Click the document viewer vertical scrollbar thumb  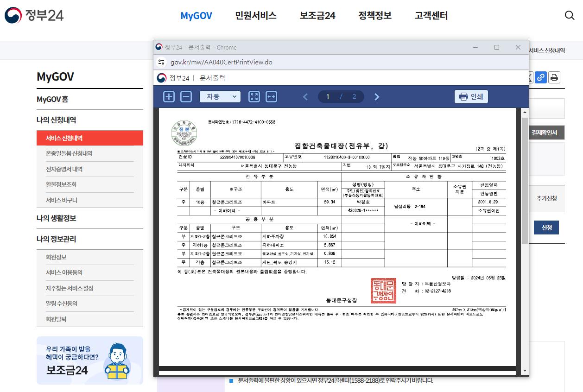click(x=525, y=181)
